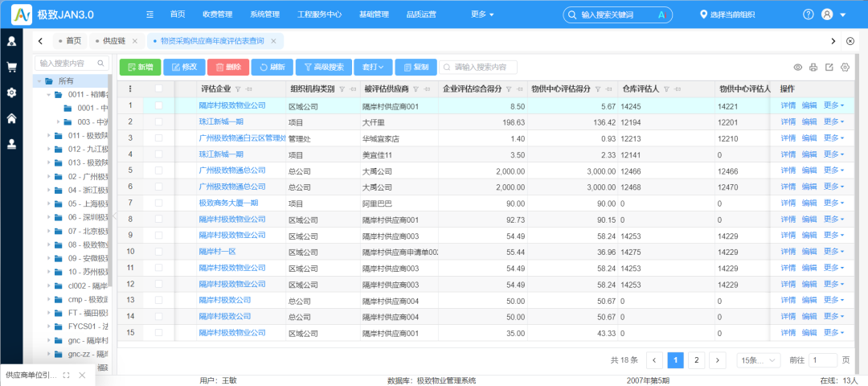Screen dimensions: 868x386
Task: Click the 刷新 button
Action: [x=272, y=68]
